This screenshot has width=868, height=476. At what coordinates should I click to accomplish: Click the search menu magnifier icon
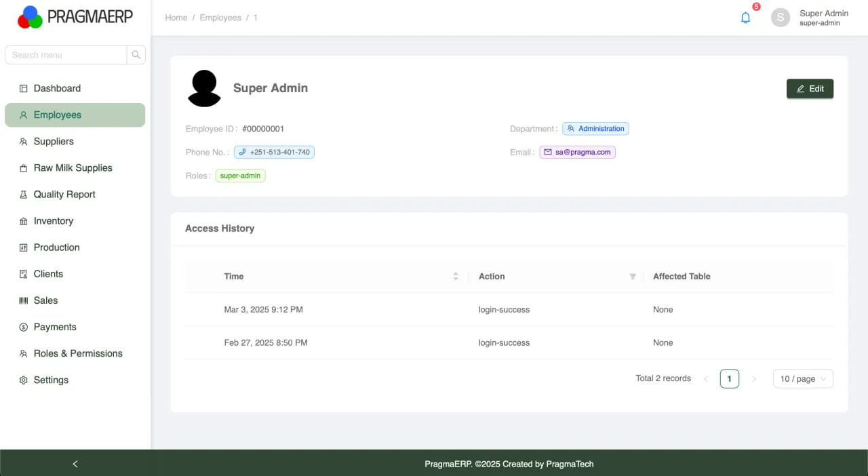[x=136, y=55]
